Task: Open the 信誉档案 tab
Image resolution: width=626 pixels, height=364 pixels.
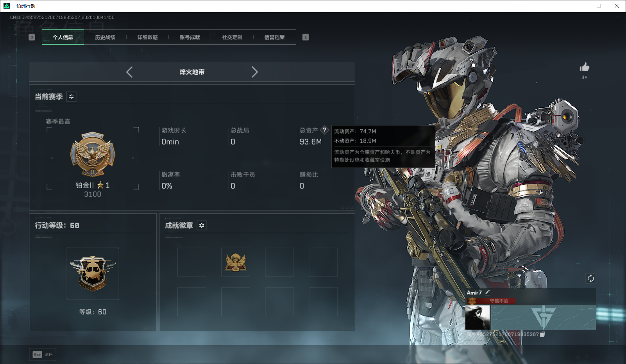Action: (274, 37)
